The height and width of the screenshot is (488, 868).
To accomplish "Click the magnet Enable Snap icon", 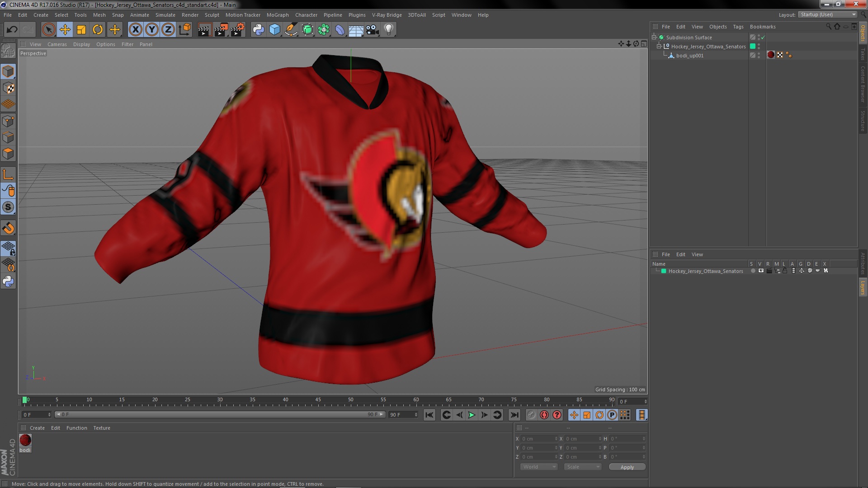I will 8,228.
